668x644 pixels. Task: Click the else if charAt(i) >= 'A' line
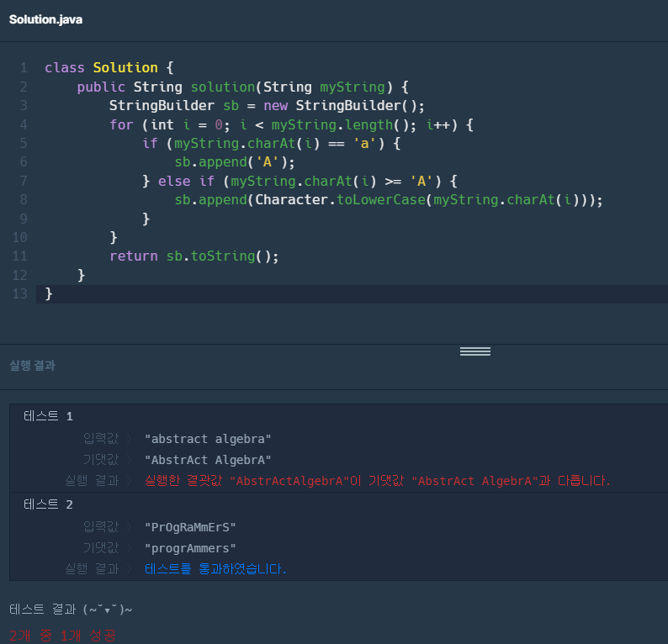tap(300, 182)
